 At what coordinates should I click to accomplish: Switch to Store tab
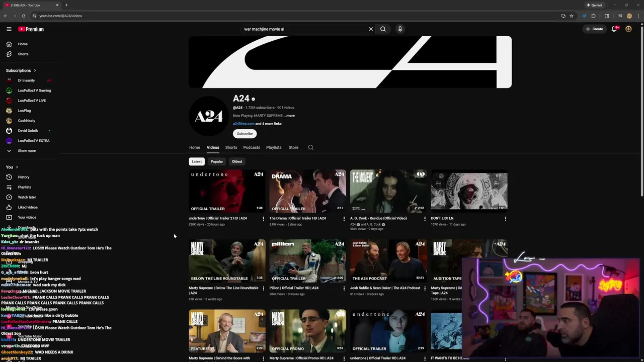293,147
